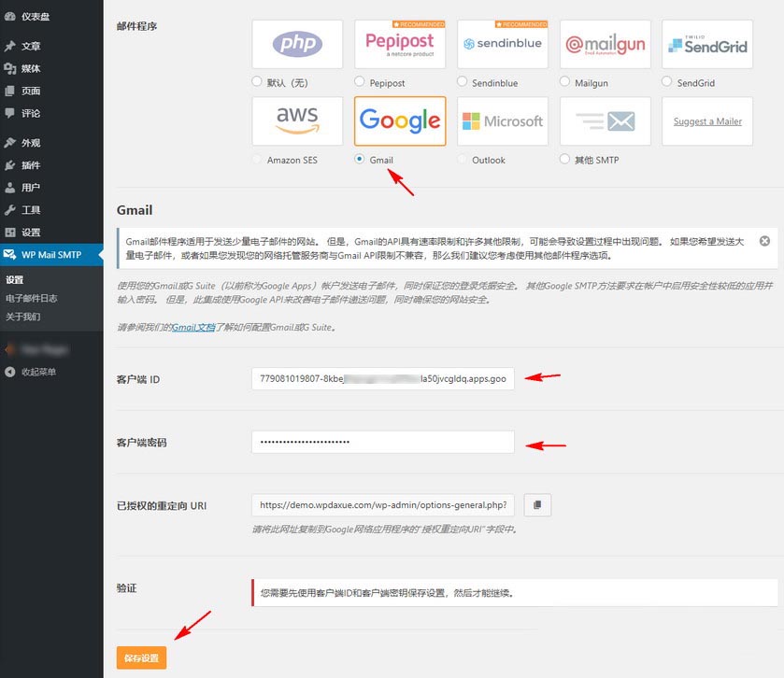Choose the 默认（无）radio button
Screen dimensions: 784x678
(x=256, y=82)
